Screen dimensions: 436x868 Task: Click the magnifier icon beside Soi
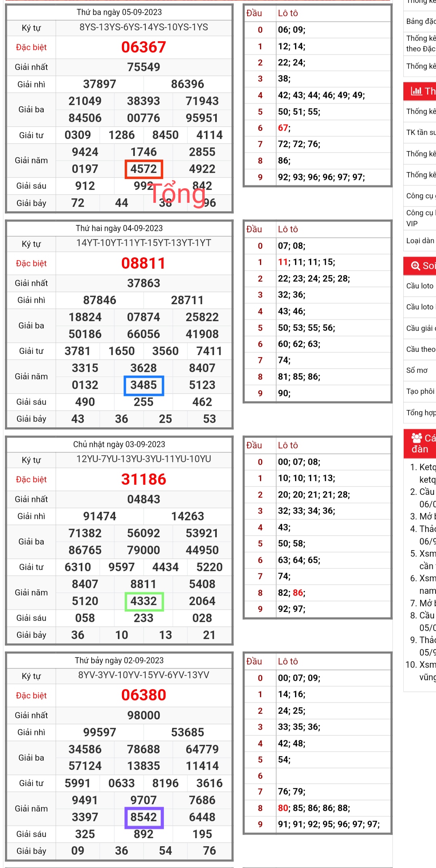415,265
